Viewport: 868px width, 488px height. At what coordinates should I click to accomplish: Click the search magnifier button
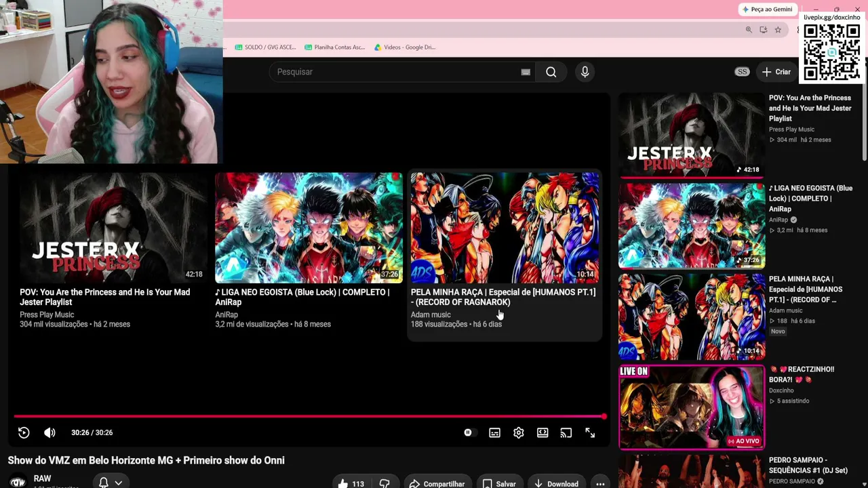551,72
